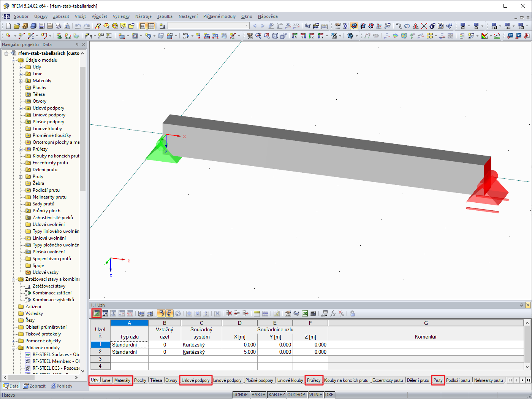Jump to last table tab
The width and height of the screenshot is (532, 399).
pos(528,380)
